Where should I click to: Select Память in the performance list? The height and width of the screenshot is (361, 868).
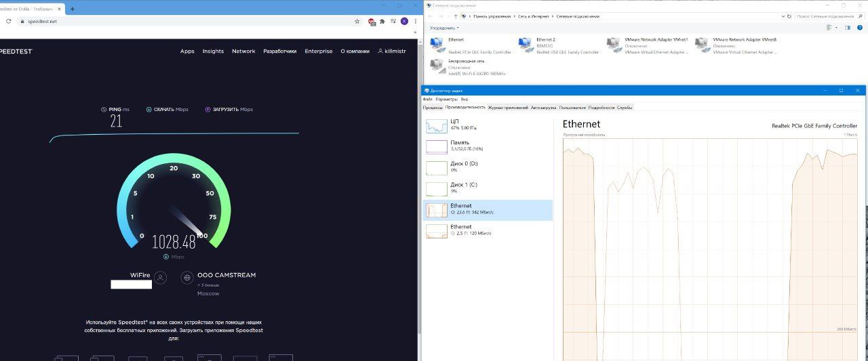(488, 147)
